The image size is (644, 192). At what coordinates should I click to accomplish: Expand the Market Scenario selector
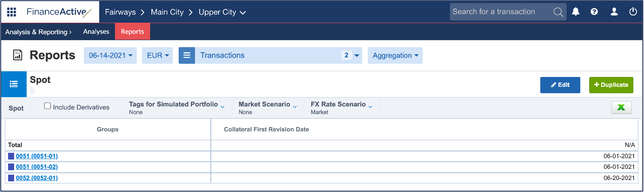tap(268, 108)
